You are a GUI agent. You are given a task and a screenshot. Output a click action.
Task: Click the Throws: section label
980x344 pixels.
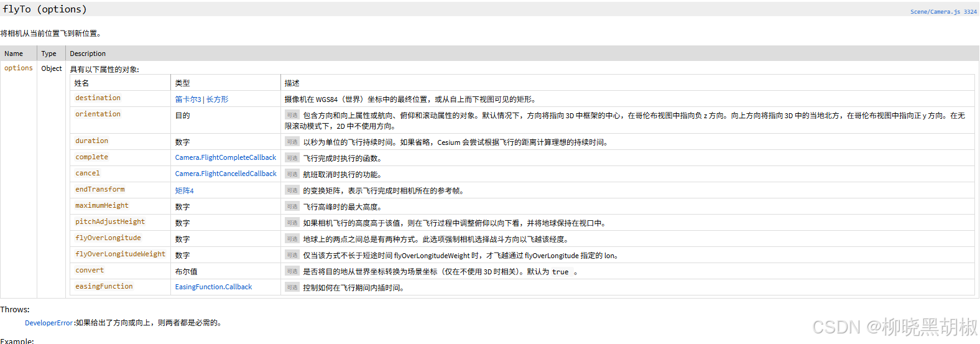(x=15, y=310)
